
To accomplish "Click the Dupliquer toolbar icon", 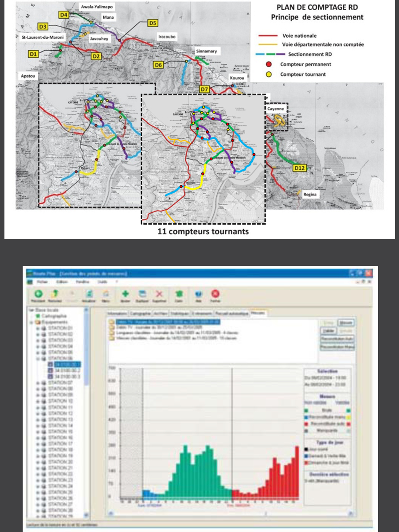I will point(142,294).
